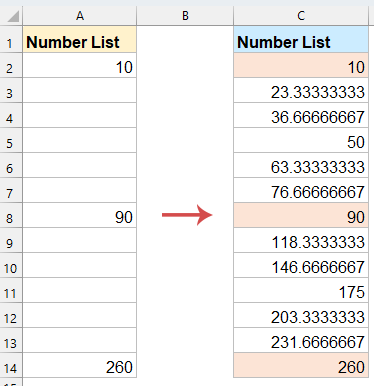374x386 pixels.
Task: Select cell A2 containing 10
Action: pyautogui.click(x=80, y=65)
